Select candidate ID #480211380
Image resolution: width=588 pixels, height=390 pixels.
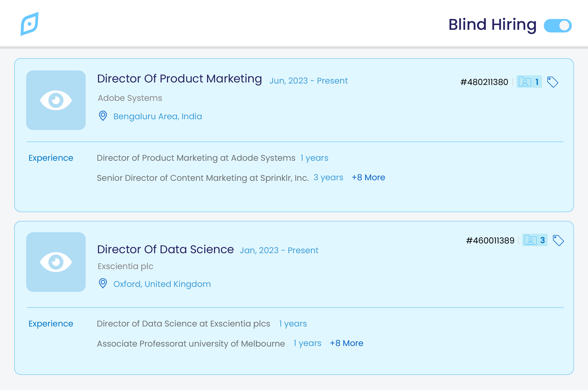pyautogui.click(x=484, y=82)
